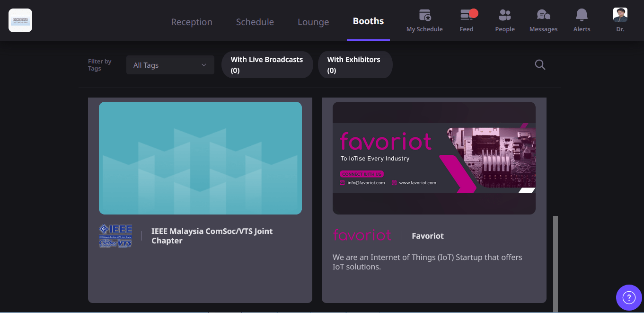Open the event logo at top left

click(20, 20)
